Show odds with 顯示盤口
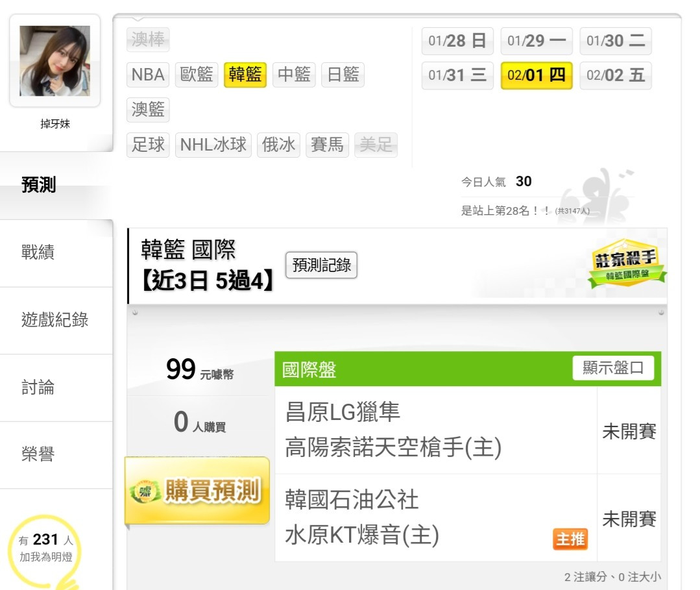The image size is (700, 590). pyautogui.click(x=613, y=368)
